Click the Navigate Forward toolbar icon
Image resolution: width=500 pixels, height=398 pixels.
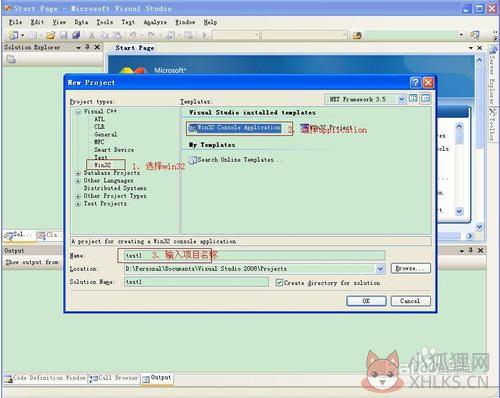[x=188, y=35]
